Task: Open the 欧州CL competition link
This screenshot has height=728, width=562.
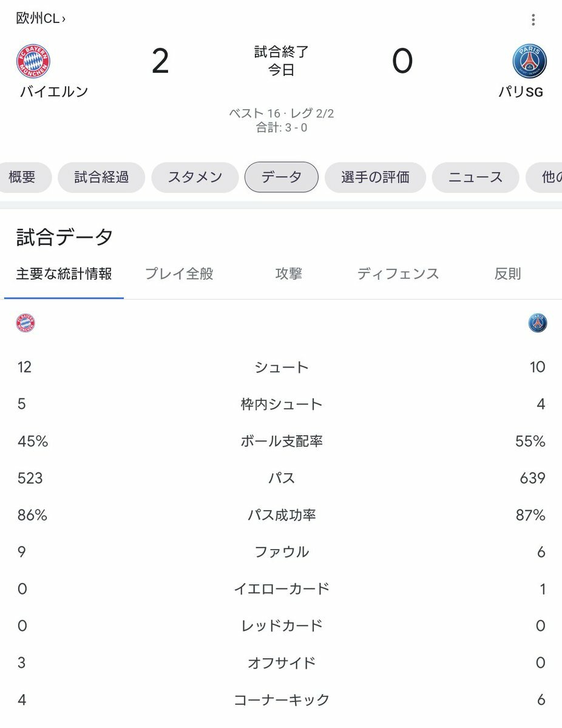Action: coord(40,18)
